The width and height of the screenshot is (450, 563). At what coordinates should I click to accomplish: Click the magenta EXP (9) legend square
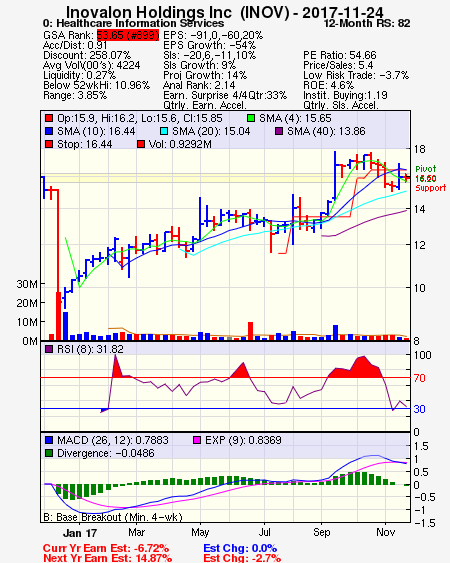[x=197, y=440]
